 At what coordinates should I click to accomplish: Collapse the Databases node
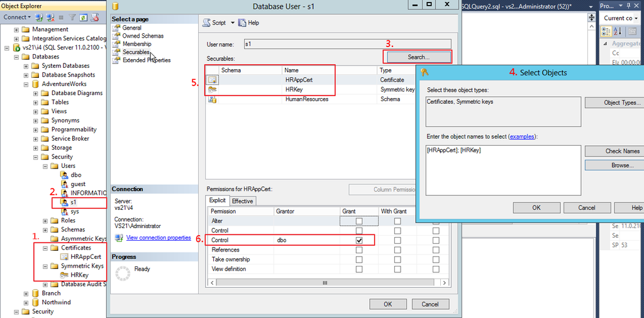(x=16, y=57)
